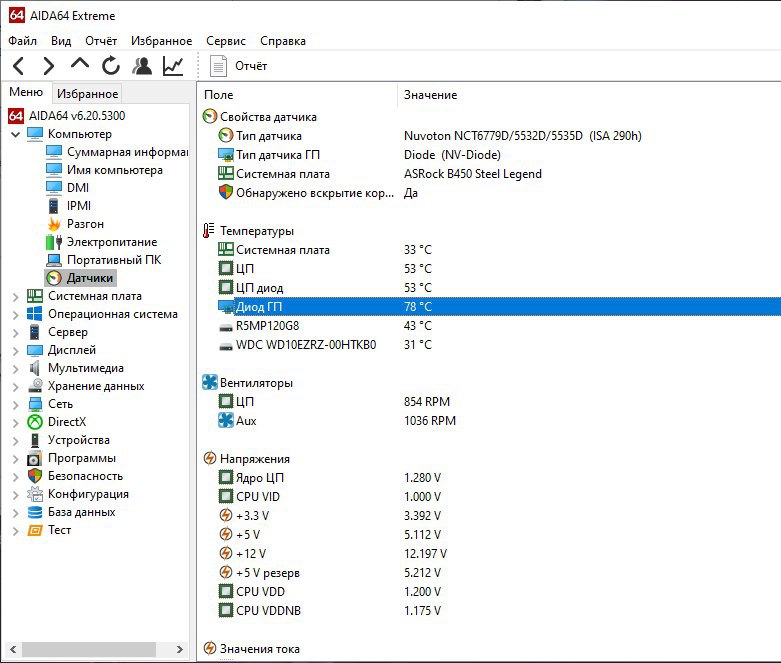
Task: Expand the Тест tree node
Action: click(15, 530)
